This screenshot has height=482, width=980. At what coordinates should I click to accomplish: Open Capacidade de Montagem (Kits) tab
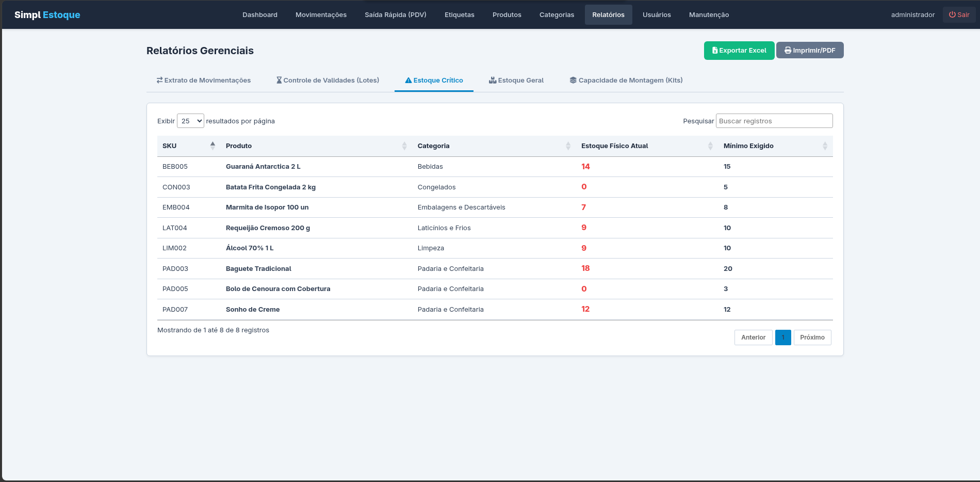626,80
